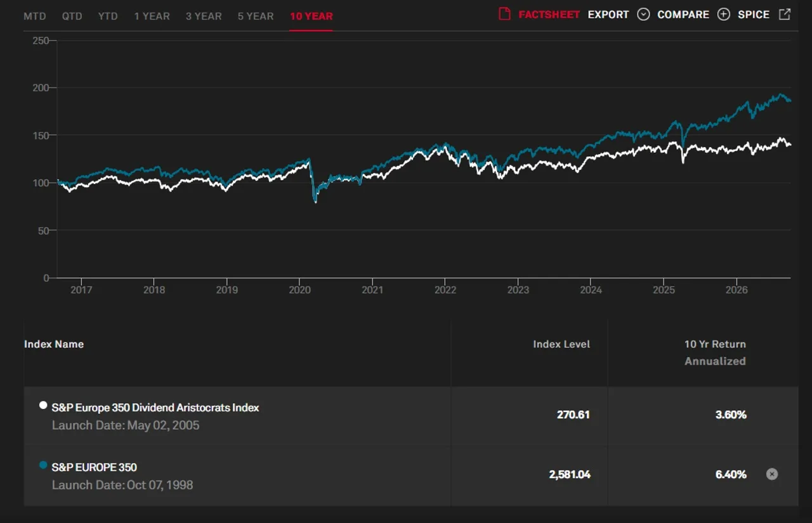Click the red Factsheet document icon
This screenshot has width=812, height=523.
point(504,14)
